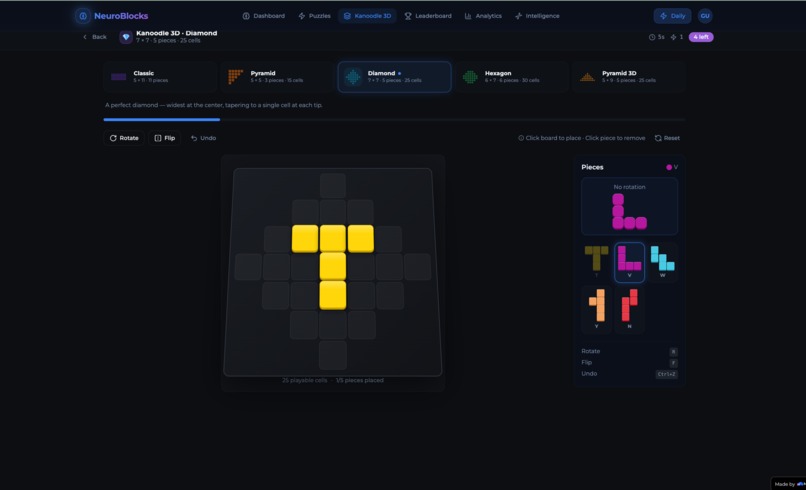Click the 'No rotation' piece preview

tap(629, 206)
